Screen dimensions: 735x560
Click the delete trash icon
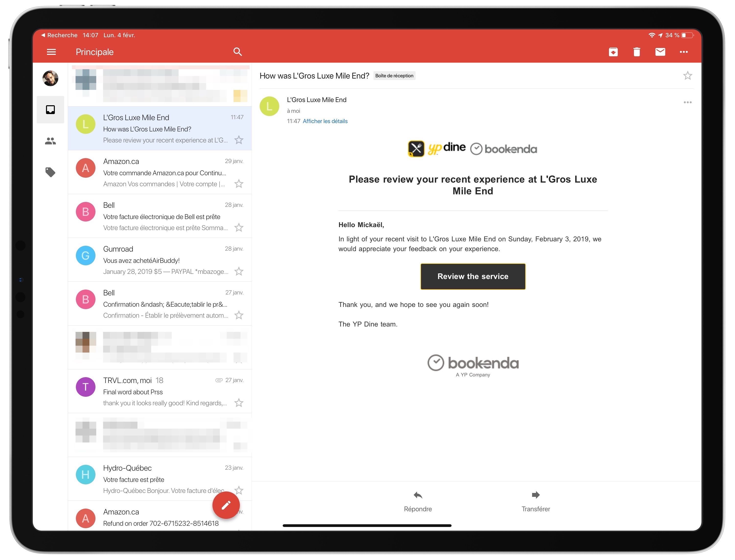click(637, 52)
